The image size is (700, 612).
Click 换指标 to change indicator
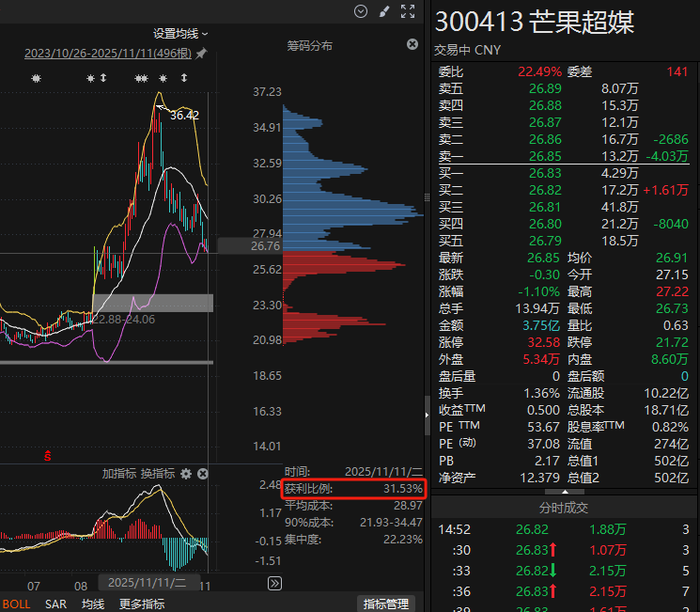[158, 474]
